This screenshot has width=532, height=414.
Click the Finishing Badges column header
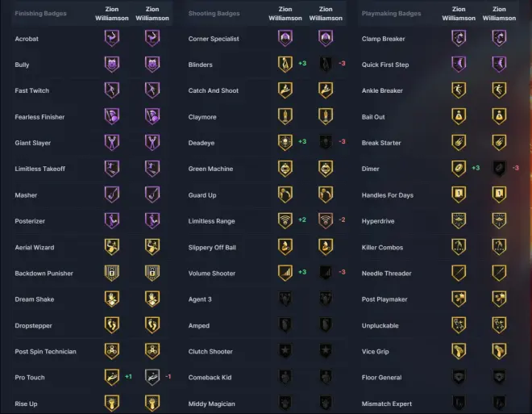[41, 14]
